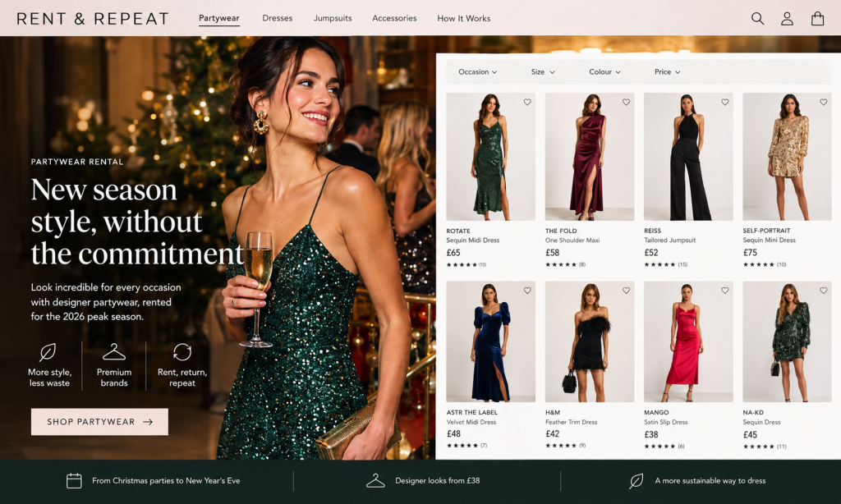Open the Sequin Midi Dress product title

coord(472,241)
